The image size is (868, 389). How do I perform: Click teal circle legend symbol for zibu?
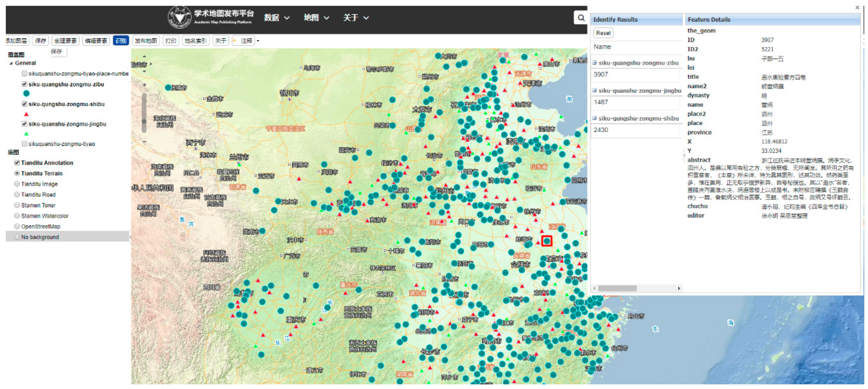[26, 93]
